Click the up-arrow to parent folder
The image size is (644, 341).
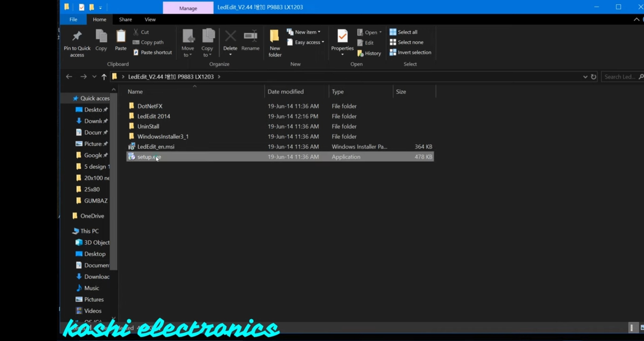tap(104, 77)
